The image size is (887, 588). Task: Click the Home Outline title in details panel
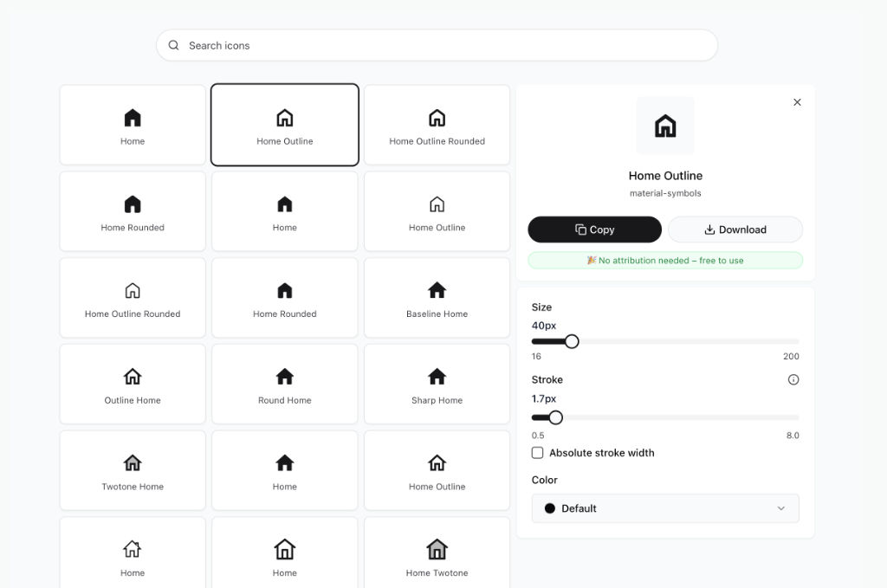click(x=665, y=176)
